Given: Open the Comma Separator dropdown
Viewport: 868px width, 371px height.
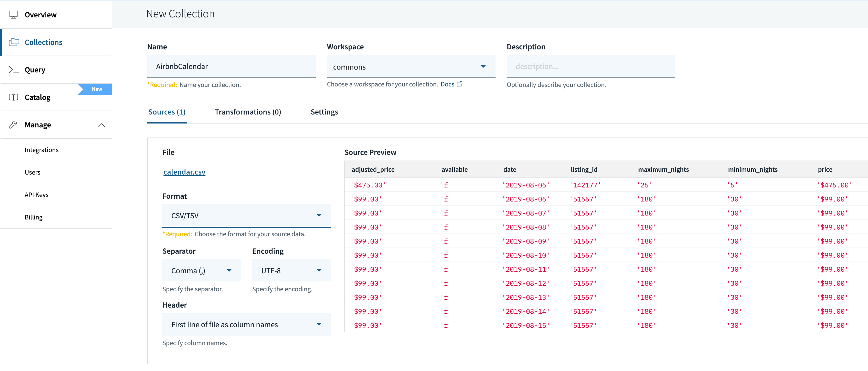Looking at the screenshot, I should pos(201,271).
